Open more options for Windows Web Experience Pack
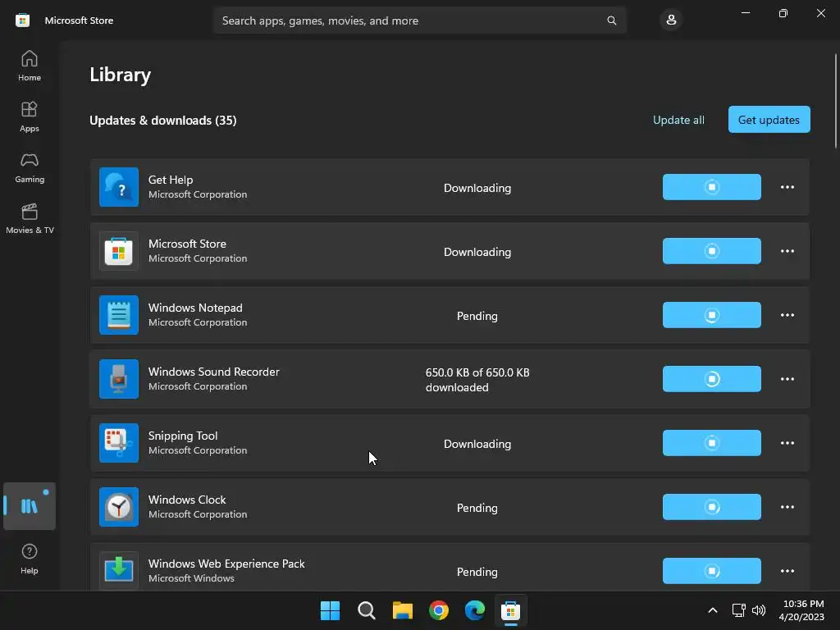840x630 pixels. point(787,571)
